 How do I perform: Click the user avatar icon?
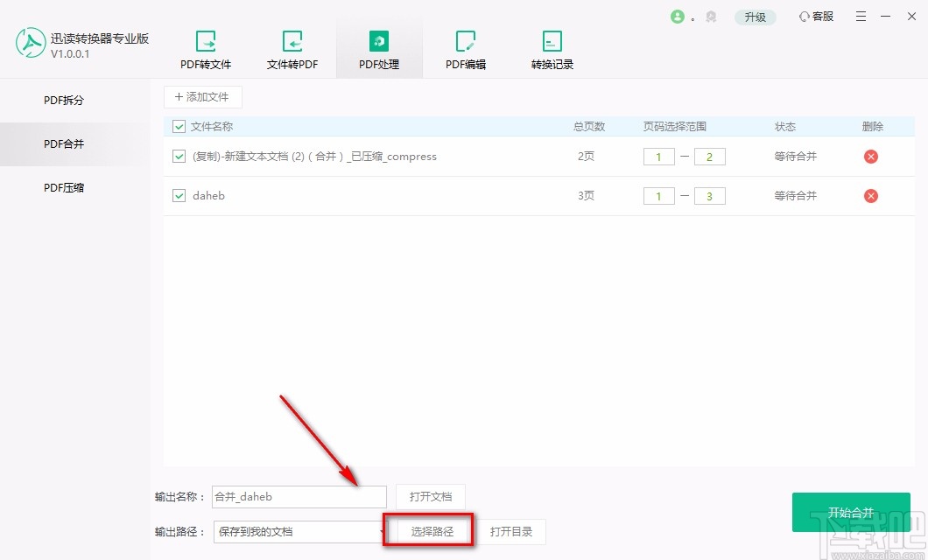pyautogui.click(x=679, y=16)
